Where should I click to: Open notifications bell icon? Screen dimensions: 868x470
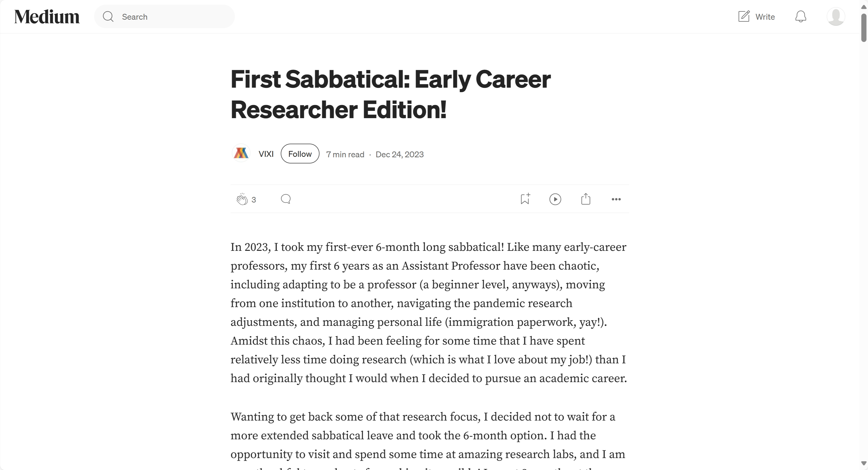tap(801, 16)
